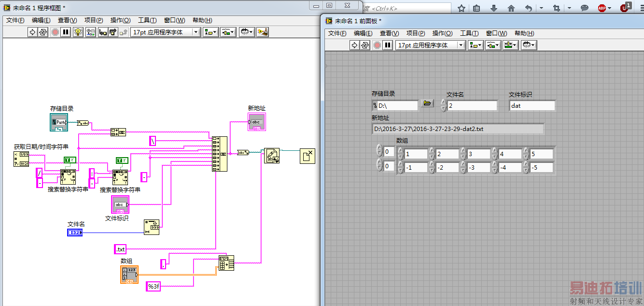The image size is (644, 306).
Task: Open block diagram font size dropdown
Action: click(196, 32)
